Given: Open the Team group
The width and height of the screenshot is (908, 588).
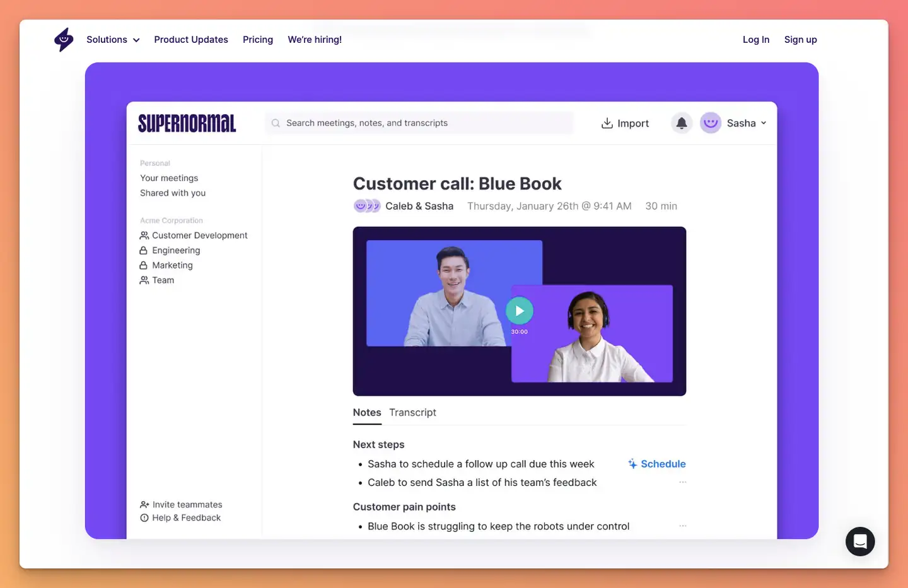Looking at the screenshot, I should coord(163,280).
